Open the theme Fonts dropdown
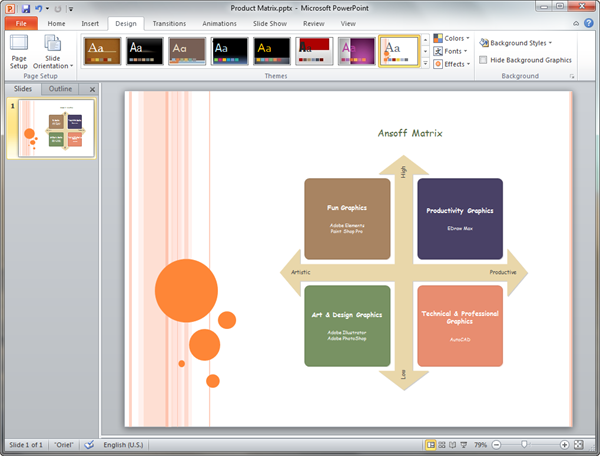Image resolution: width=600 pixels, height=456 pixels. [453, 51]
